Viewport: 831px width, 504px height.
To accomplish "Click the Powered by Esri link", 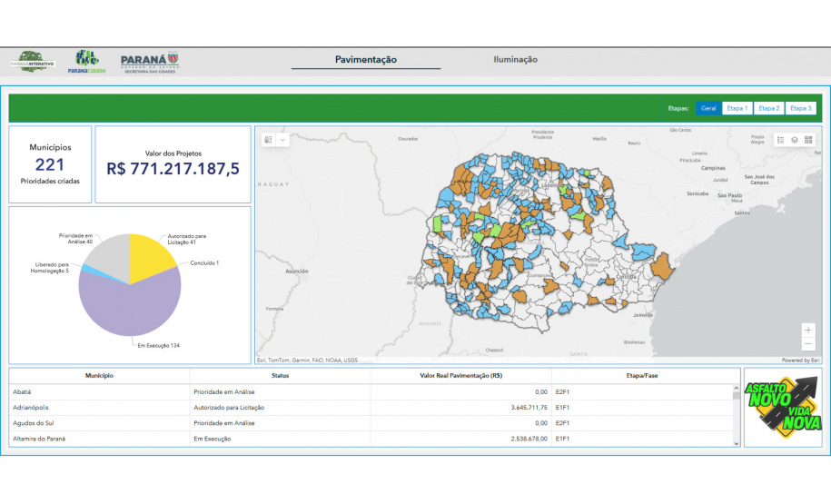I will click(x=801, y=361).
